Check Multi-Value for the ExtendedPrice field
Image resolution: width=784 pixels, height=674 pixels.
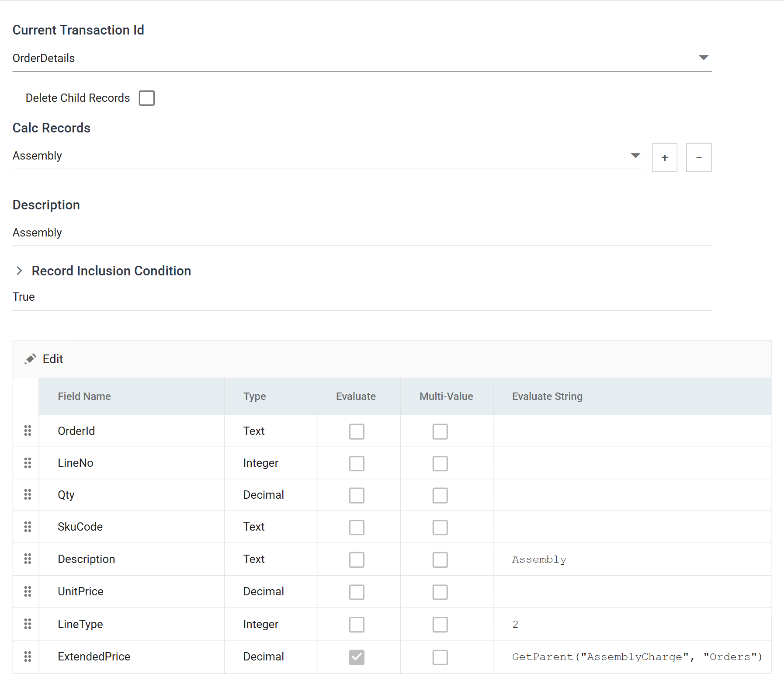(x=440, y=657)
